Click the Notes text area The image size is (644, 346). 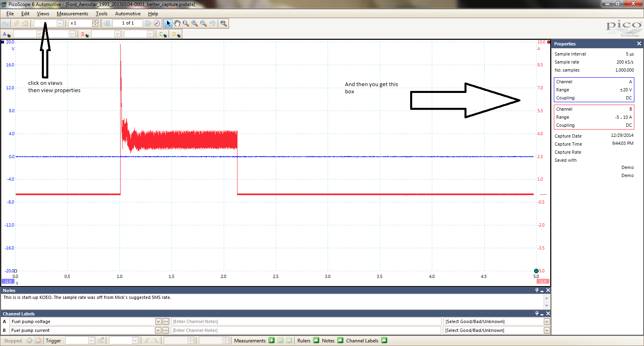272,301
